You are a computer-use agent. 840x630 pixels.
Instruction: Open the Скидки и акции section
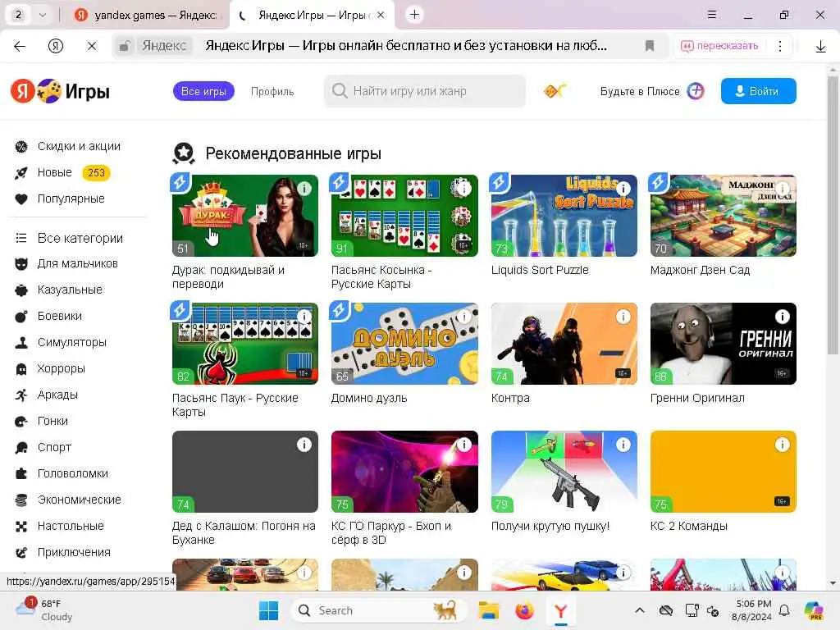tap(68, 146)
